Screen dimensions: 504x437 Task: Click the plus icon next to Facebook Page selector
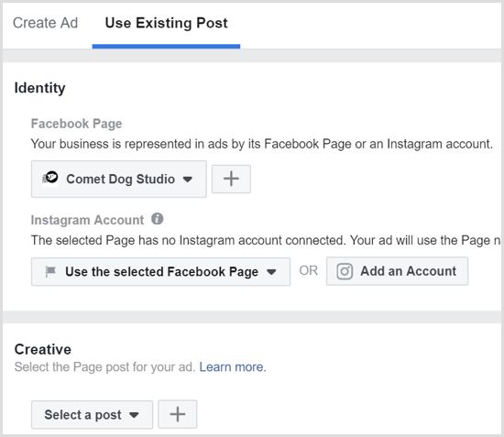point(231,179)
